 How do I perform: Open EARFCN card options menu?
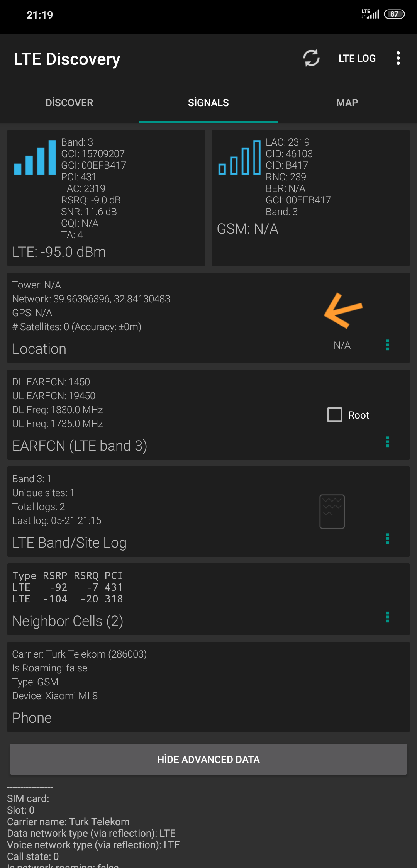388,442
